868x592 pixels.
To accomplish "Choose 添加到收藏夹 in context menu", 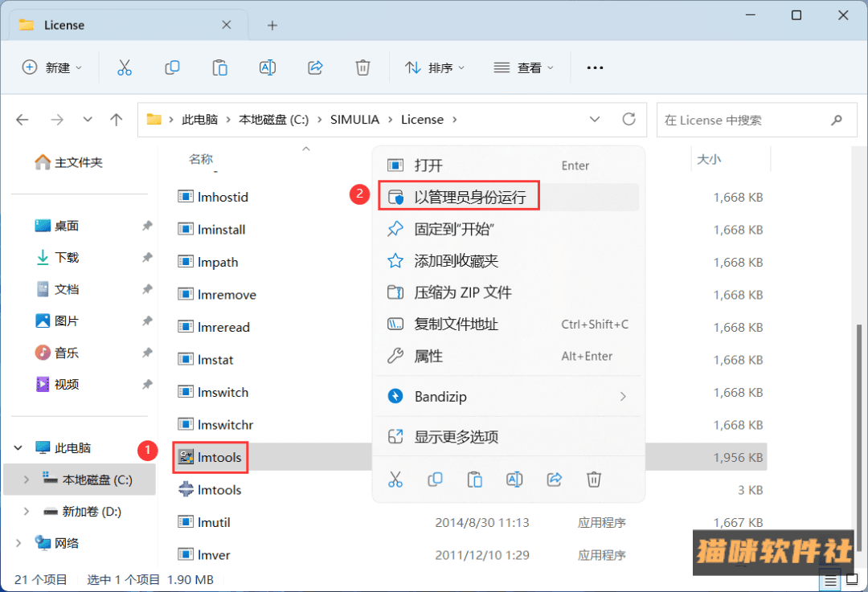I will click(x=508, y=260).
